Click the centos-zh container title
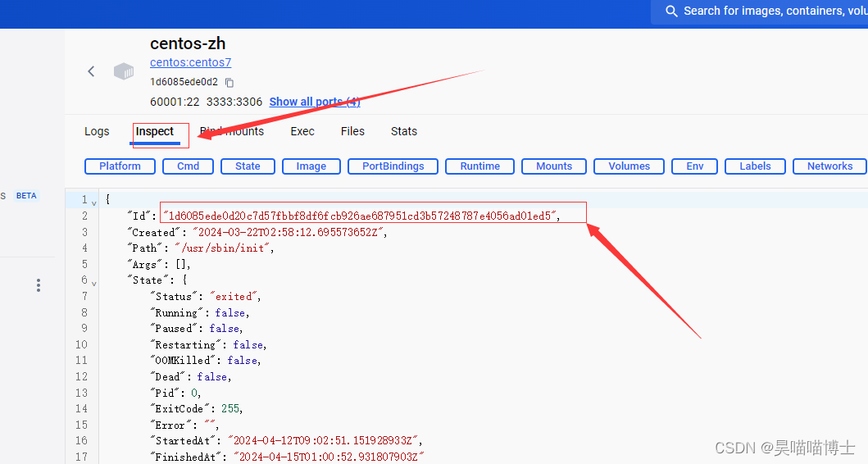Screen dimensions: 868x464 coord(188,43)
